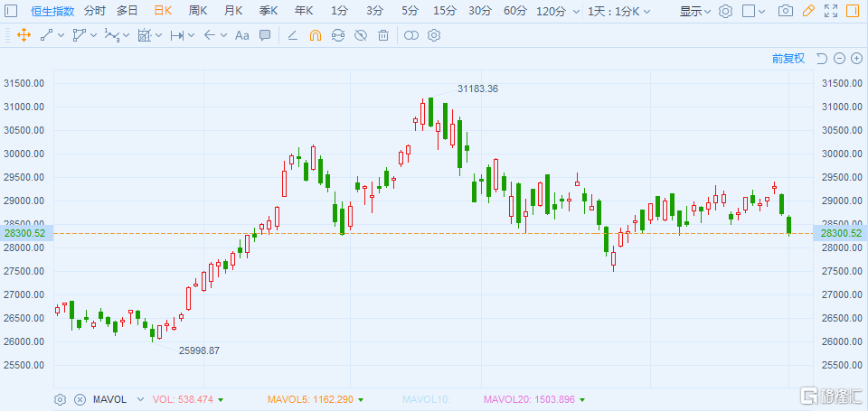Select the 月K monthly candlestick tab

tap(233, 11)
